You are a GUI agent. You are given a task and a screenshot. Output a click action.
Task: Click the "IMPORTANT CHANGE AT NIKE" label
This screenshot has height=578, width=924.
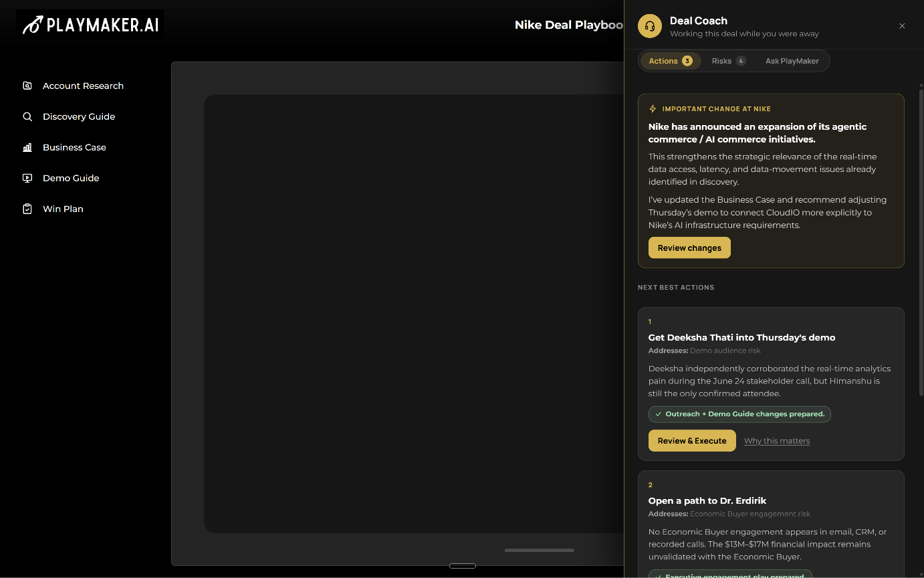point(717,108)
